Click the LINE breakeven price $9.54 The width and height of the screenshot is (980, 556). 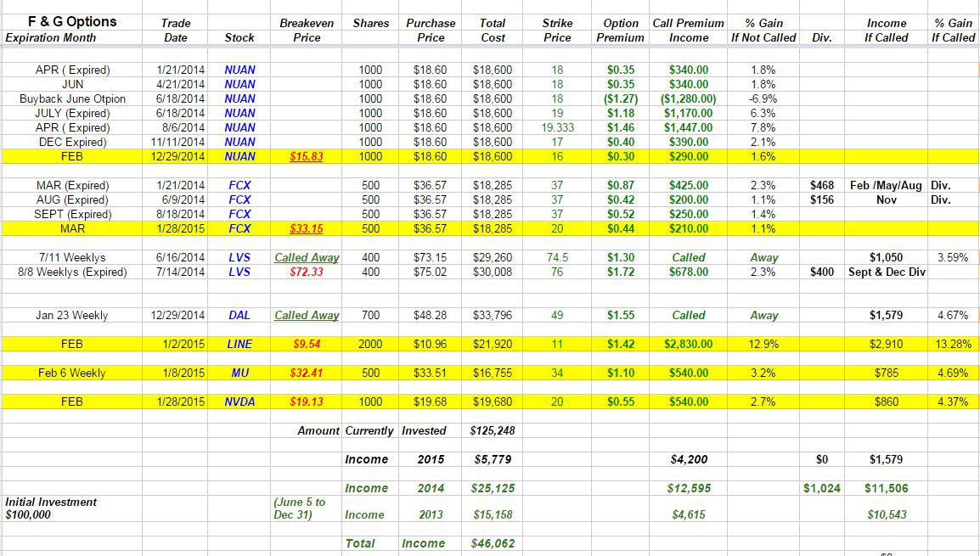click(307, 345)
